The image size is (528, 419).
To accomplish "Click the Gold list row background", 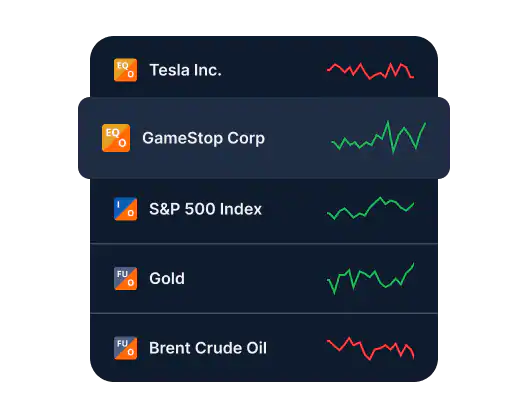I will (x=264, y=279).
